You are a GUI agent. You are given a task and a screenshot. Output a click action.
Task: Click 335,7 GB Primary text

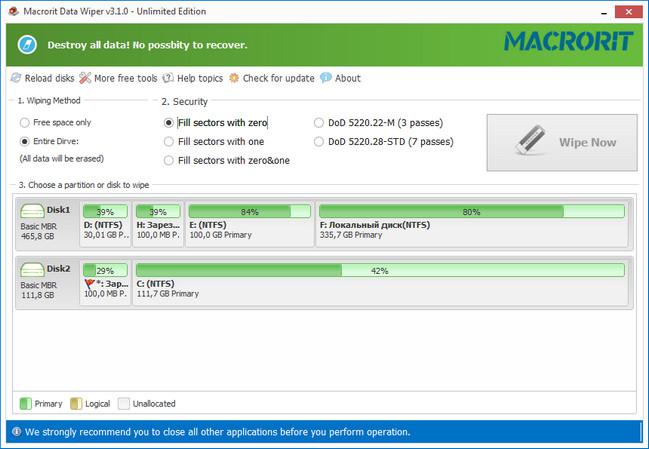click(351, 235)
